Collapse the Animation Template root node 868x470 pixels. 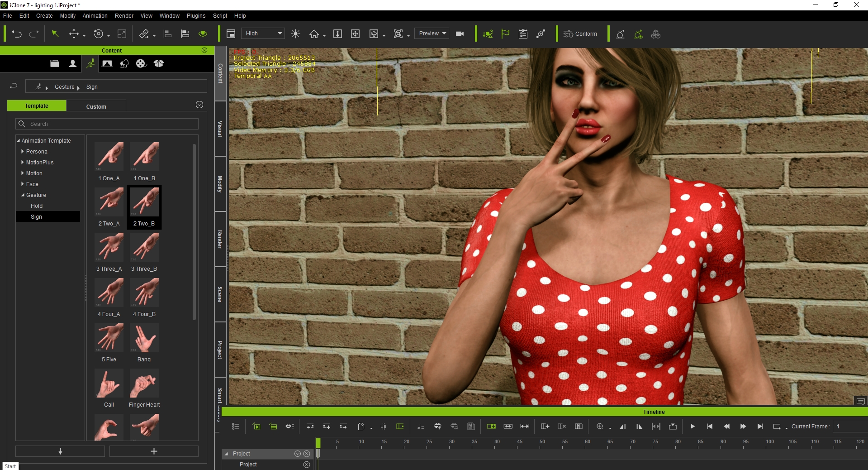click(x=19, y=141)
